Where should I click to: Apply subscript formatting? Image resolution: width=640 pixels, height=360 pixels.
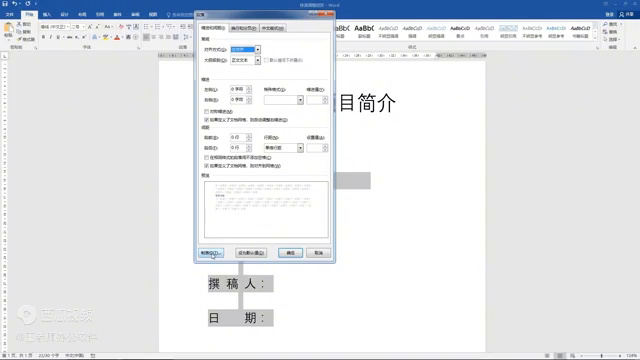pyautogui.click(x=77, y=37)
